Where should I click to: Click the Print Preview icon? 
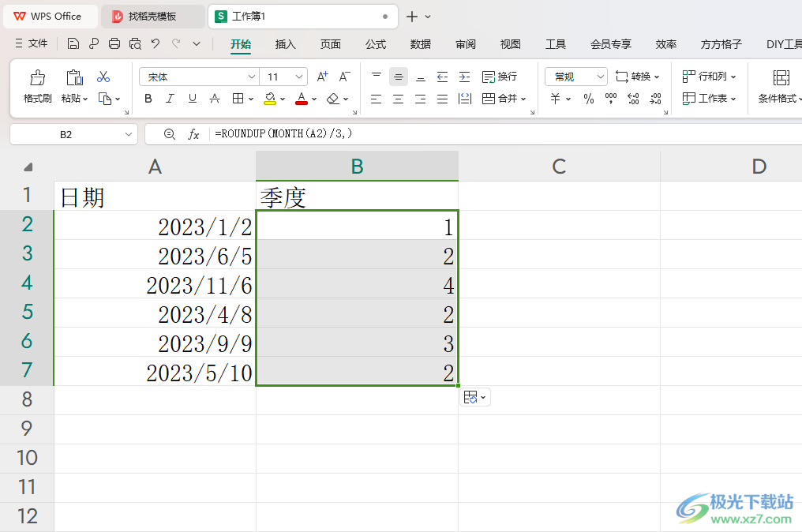[x=135, y=44]
